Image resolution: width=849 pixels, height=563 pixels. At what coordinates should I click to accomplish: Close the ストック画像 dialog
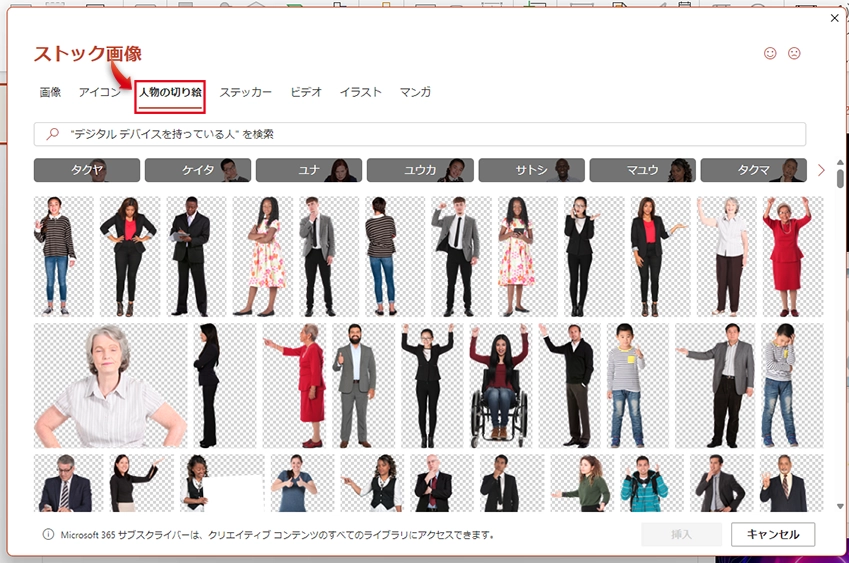pos(834,18)
